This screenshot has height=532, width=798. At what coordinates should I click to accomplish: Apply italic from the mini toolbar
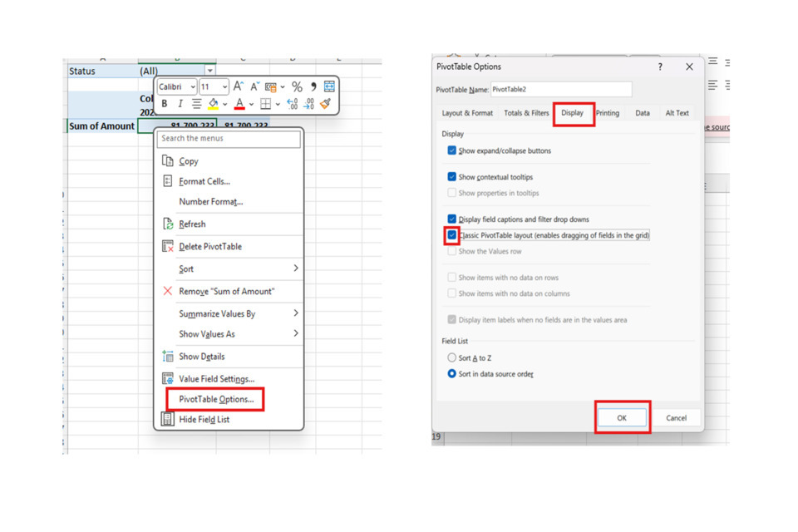point(180,104)
